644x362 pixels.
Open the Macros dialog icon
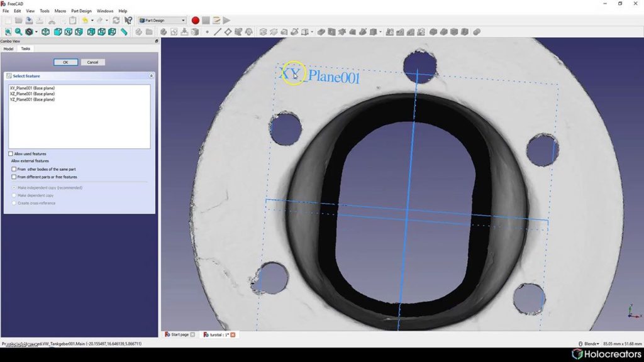[216, 21]
